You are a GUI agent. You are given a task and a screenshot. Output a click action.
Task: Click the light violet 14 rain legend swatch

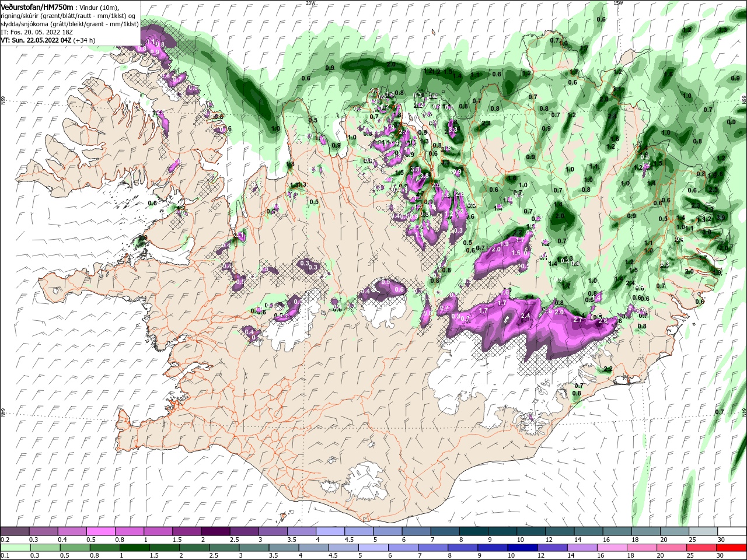pyautogui.click(x=581, y=548)
